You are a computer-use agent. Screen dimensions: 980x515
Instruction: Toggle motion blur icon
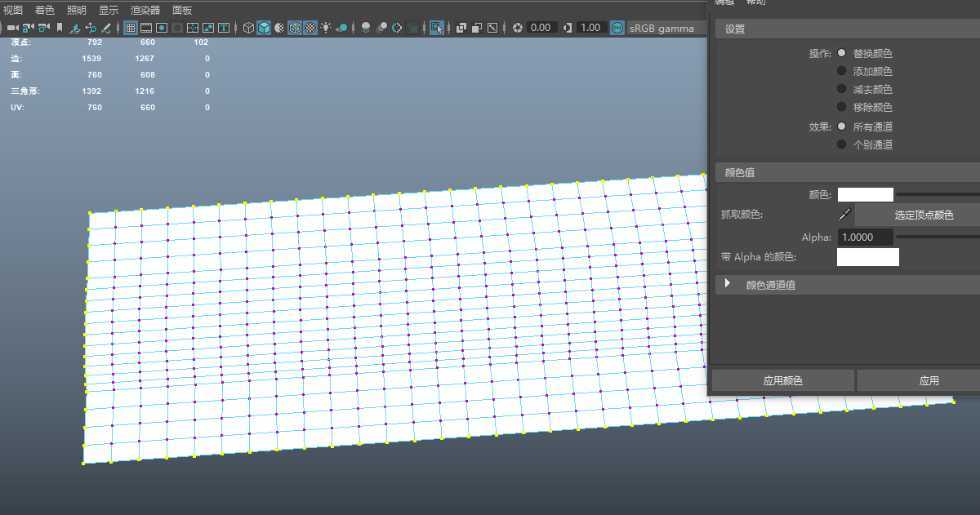pyautogui.click(x=381, y=28)
